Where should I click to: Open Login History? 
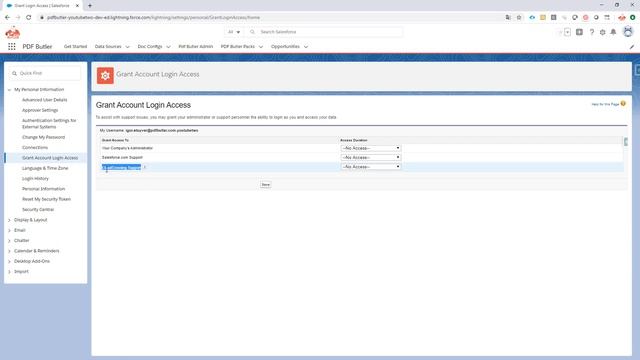35,179
